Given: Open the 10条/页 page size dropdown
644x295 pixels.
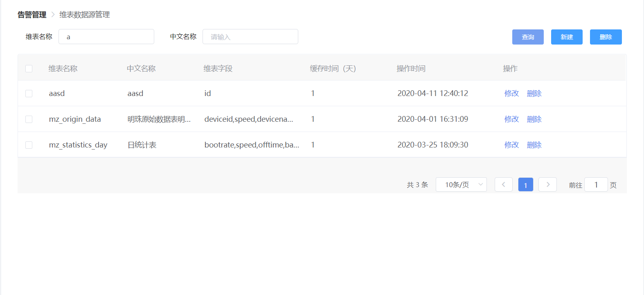Looking at the screenshot, I should [461, 185].
